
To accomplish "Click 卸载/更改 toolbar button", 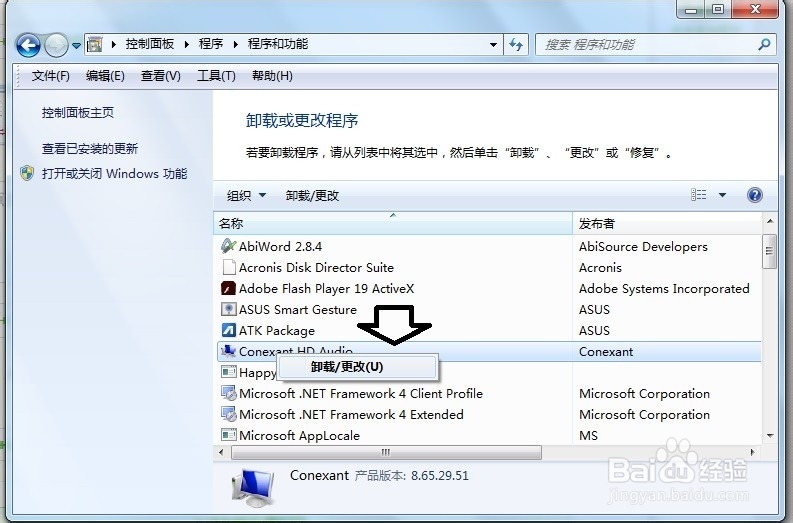I will coord(312,195).
